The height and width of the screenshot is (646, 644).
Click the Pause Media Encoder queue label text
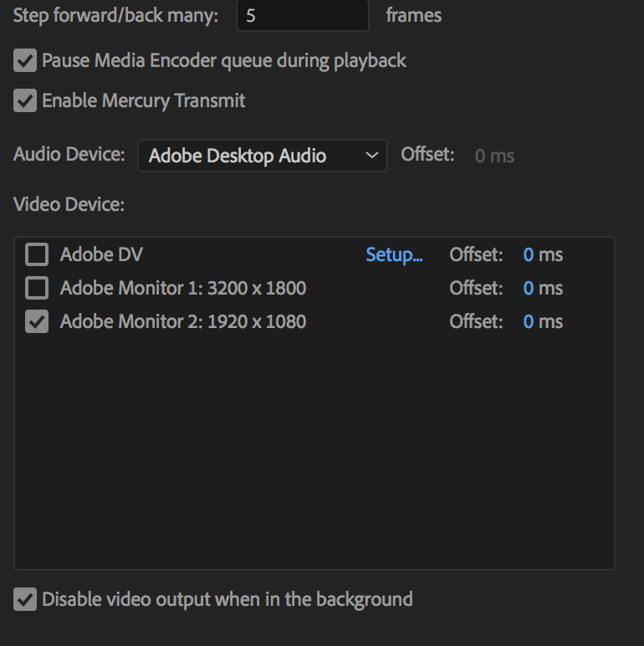pyautogui.click(x=224, y=61)
